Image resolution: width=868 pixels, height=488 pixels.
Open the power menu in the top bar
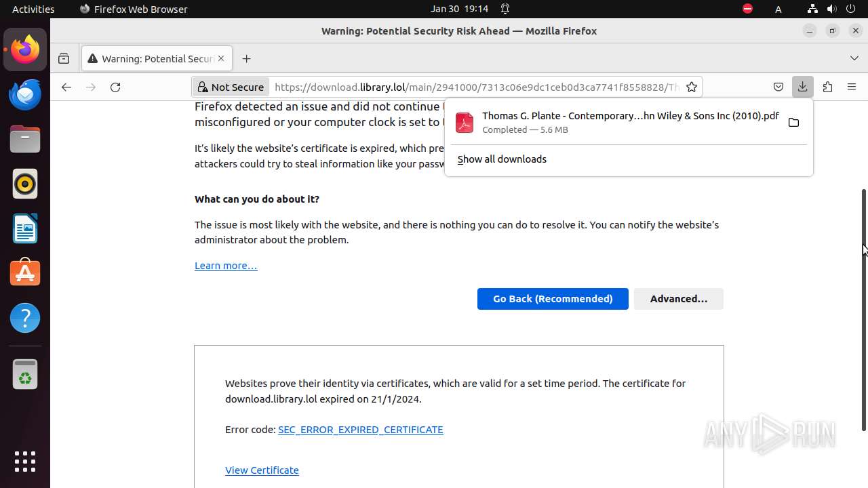851,9
